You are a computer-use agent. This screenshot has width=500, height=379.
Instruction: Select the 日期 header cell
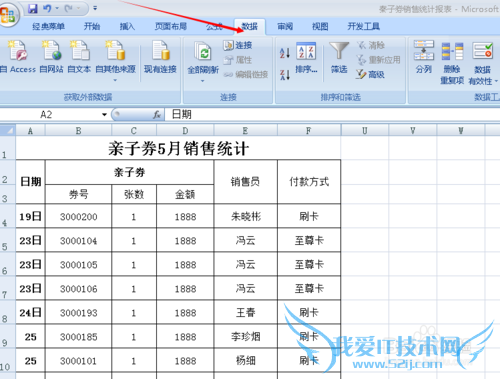(30, 182)
